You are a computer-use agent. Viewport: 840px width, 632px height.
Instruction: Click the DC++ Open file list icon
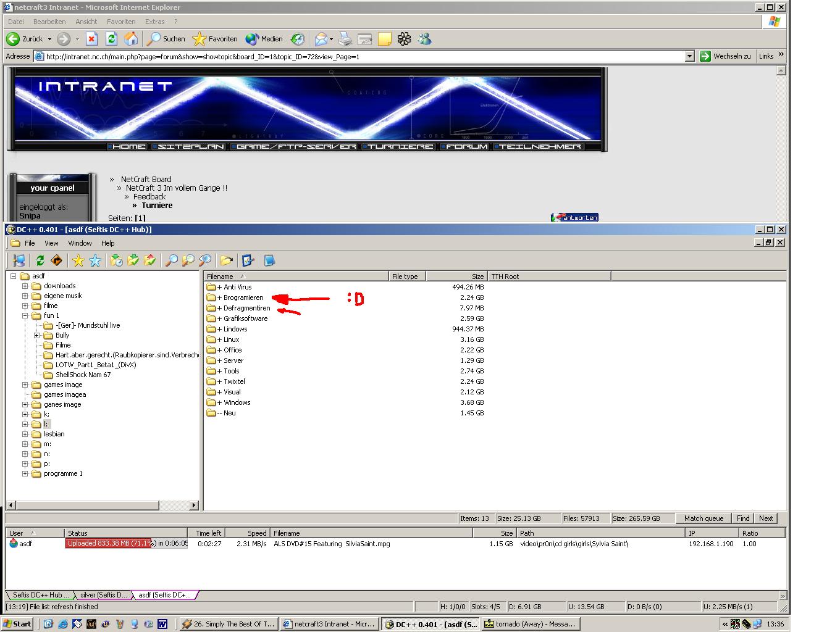[226, 260]
